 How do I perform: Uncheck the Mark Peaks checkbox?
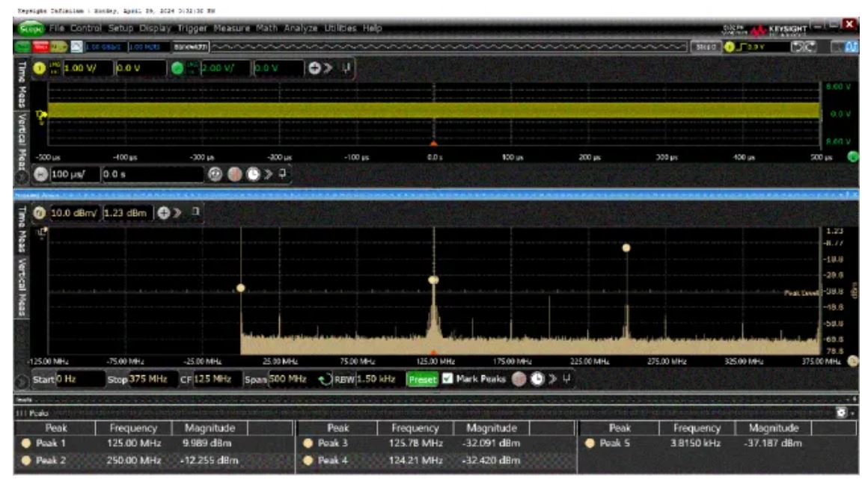click(447, 379)
